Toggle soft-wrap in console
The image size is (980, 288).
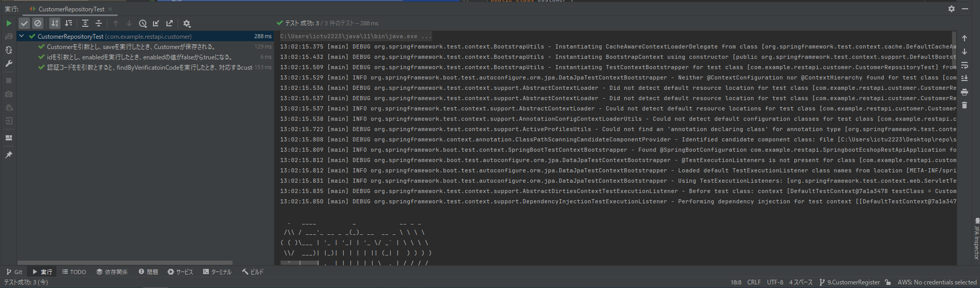point(964,65)
